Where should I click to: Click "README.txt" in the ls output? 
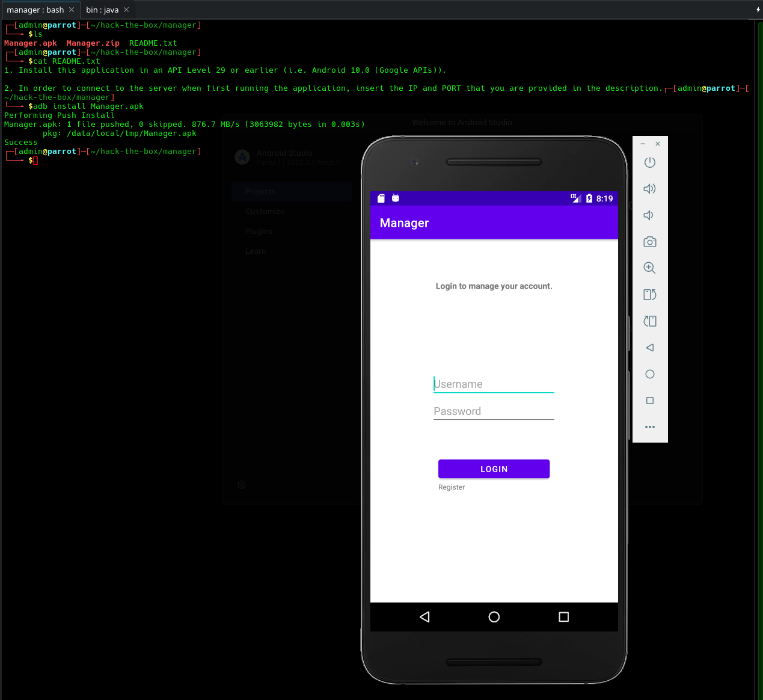153,43
